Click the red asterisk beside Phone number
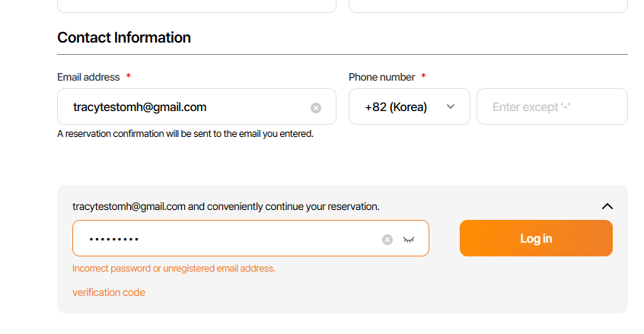644x334 pixels. point(423,77)
